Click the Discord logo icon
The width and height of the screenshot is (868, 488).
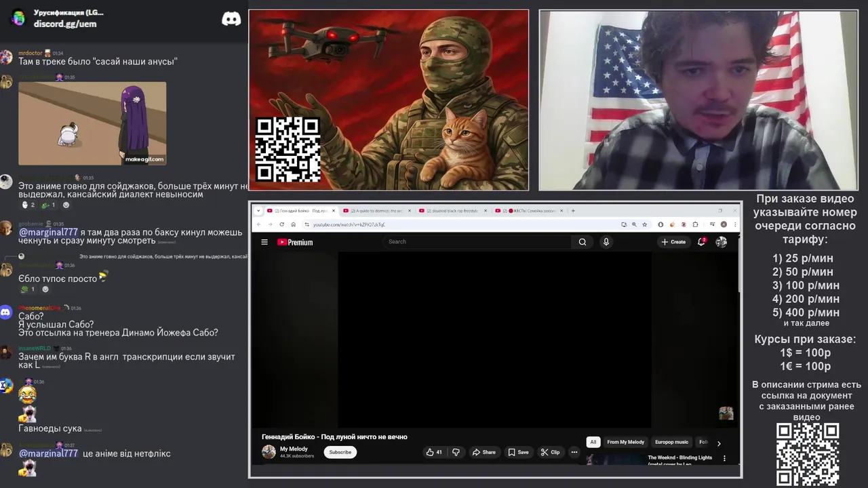(231, 18)
